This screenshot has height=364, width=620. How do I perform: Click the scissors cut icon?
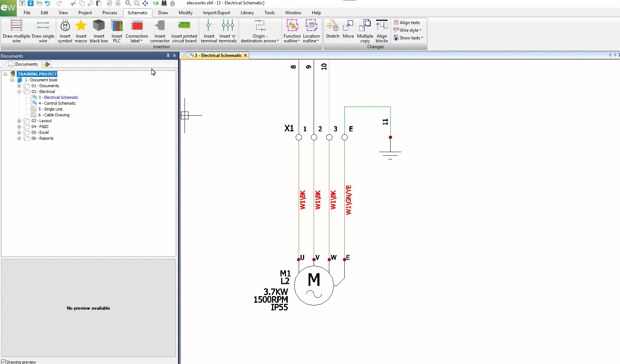click(73, 3)
